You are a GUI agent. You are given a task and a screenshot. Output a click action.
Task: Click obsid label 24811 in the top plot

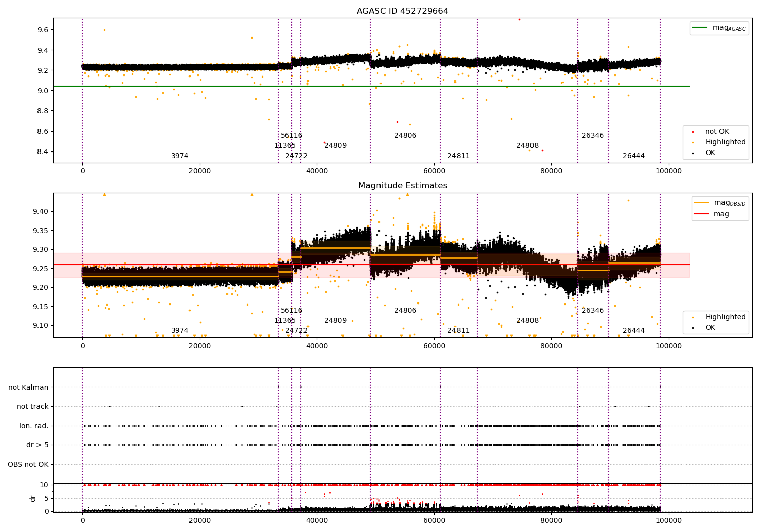click(x=459, y=156)
